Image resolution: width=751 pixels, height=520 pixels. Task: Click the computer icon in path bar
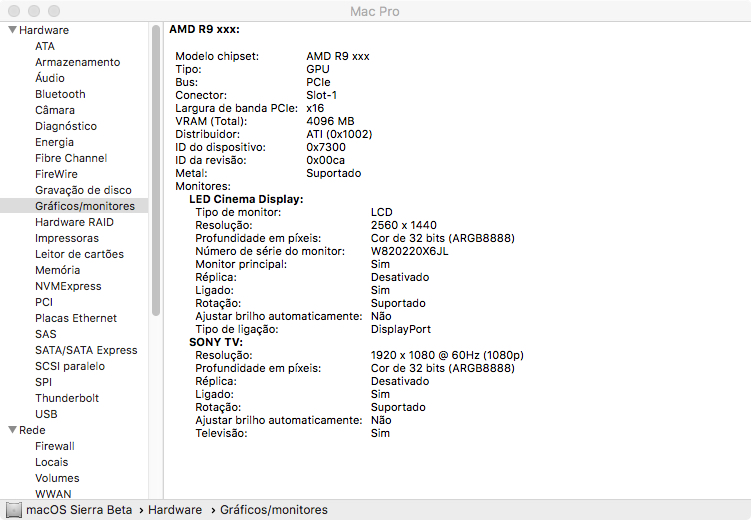[x=14, y=510]
